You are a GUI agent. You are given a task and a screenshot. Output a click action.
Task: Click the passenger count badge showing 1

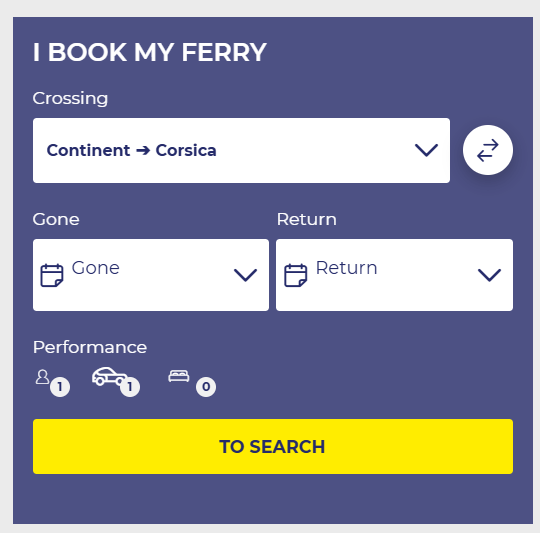(x=60, y=387)
